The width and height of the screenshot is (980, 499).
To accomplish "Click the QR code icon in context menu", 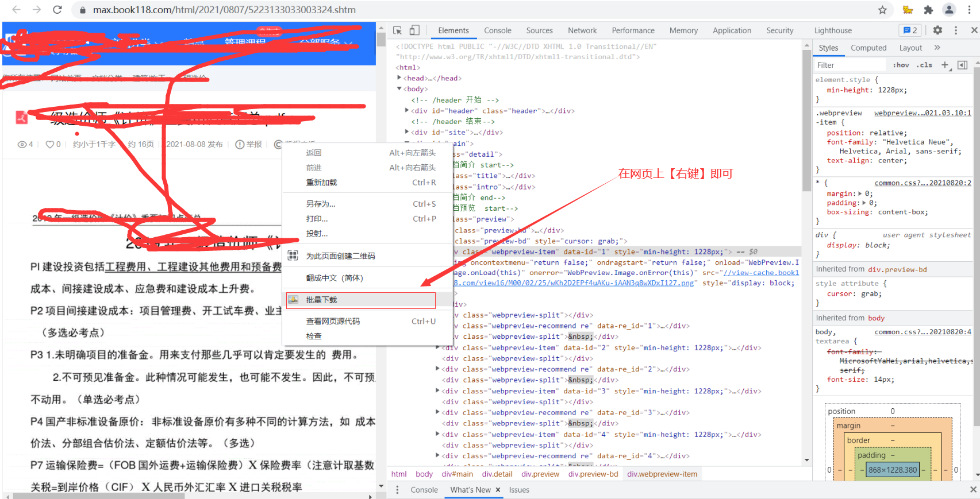I will click(293, 256).
